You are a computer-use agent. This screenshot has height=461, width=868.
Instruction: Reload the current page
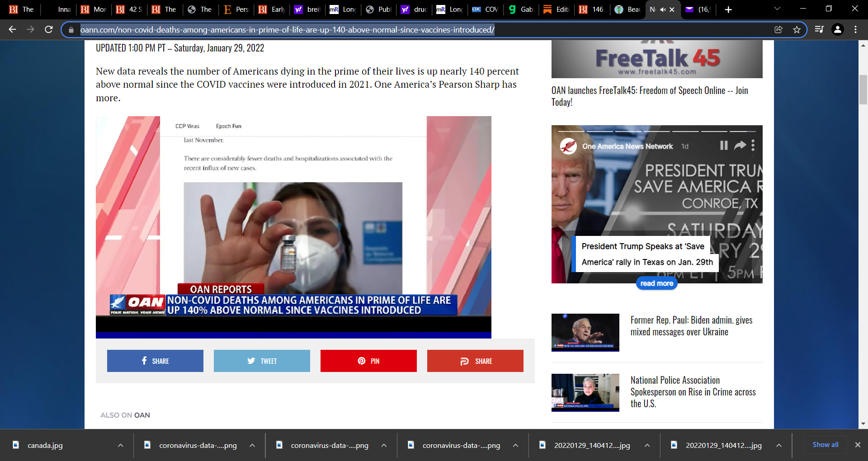point(49,29)
